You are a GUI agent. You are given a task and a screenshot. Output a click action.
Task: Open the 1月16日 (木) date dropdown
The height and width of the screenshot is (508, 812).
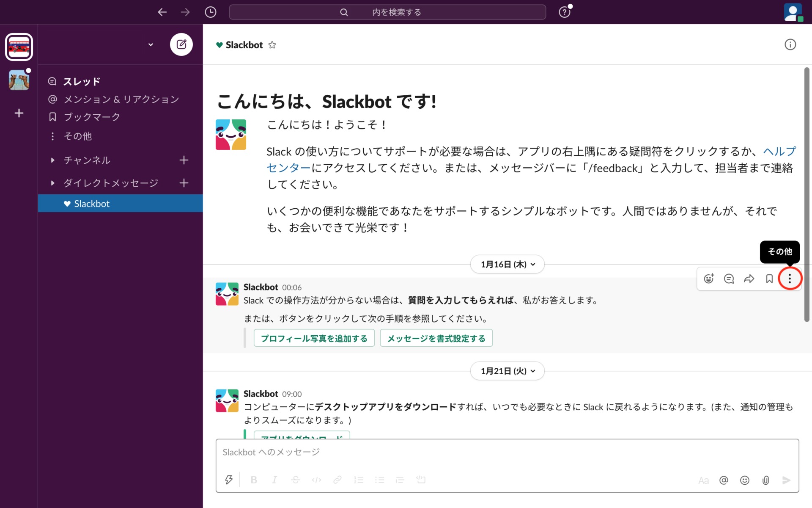pos(507,264)
